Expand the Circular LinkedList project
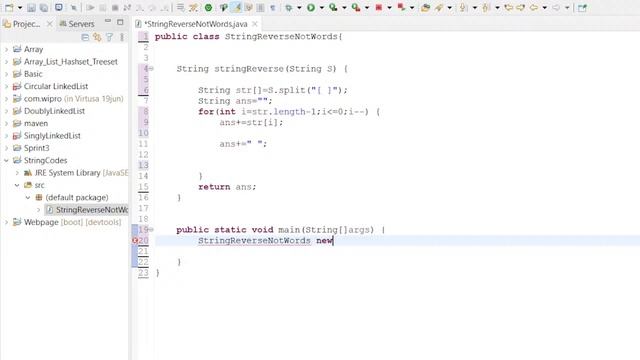 click(x=7, y=87)
